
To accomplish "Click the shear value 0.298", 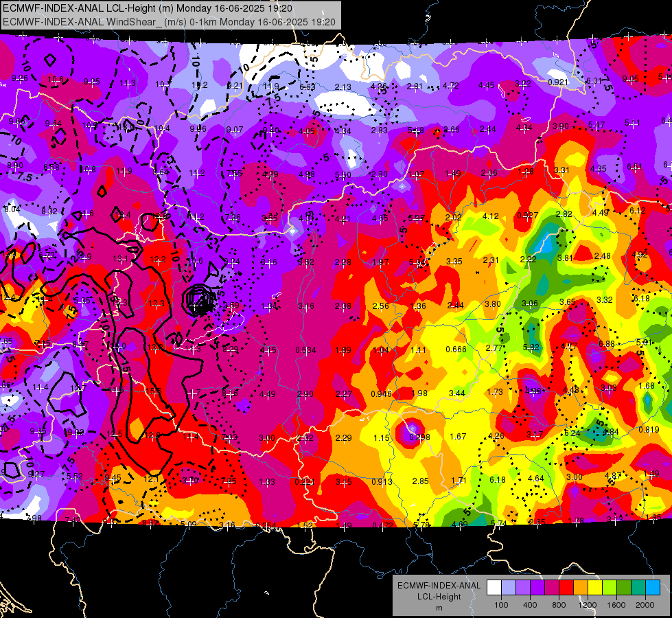I will point(420,437).
